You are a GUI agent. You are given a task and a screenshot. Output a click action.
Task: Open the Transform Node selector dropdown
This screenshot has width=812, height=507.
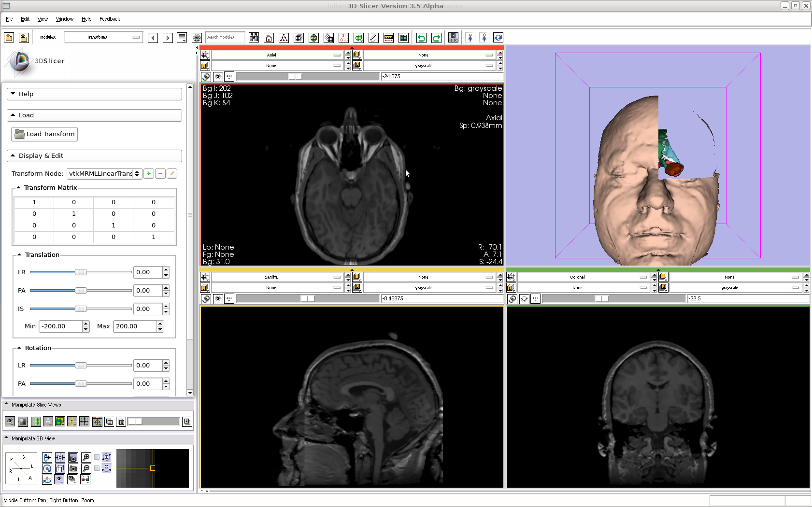104,173
